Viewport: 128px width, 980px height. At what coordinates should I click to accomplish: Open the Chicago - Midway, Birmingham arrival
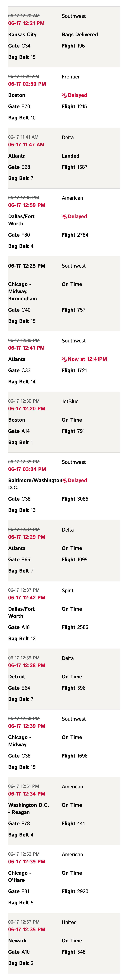pos(64,294)
